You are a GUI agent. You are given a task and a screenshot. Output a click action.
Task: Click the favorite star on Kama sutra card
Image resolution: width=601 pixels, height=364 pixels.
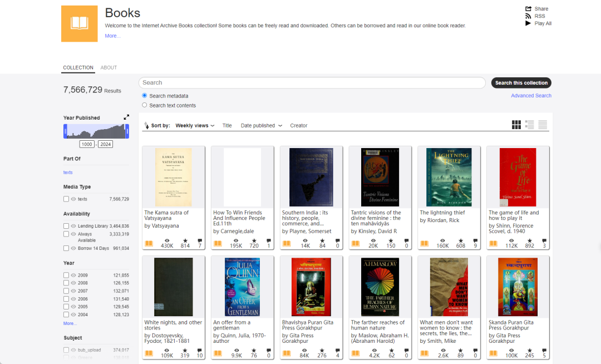click(x=185, y=240)
